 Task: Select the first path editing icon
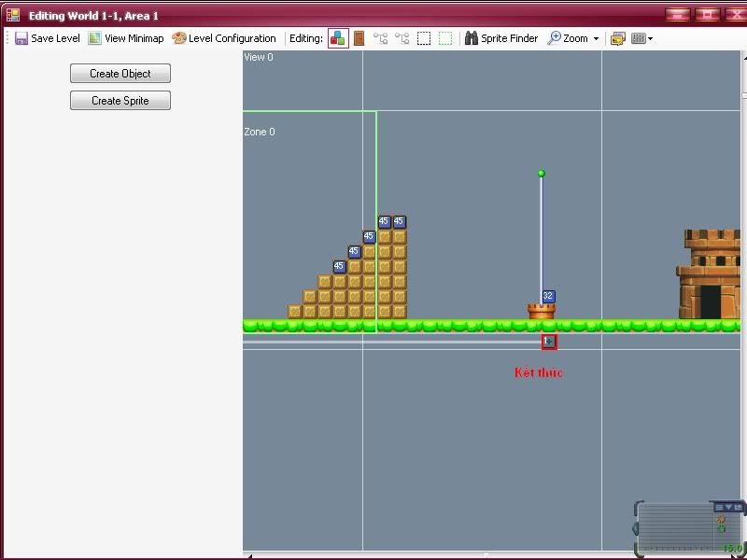click(x=380, y=38)
